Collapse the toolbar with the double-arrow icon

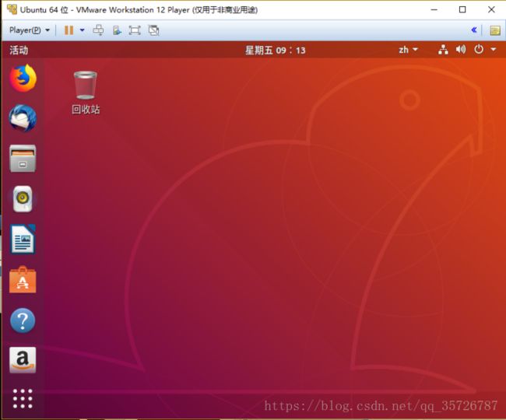tap(474, 30)
